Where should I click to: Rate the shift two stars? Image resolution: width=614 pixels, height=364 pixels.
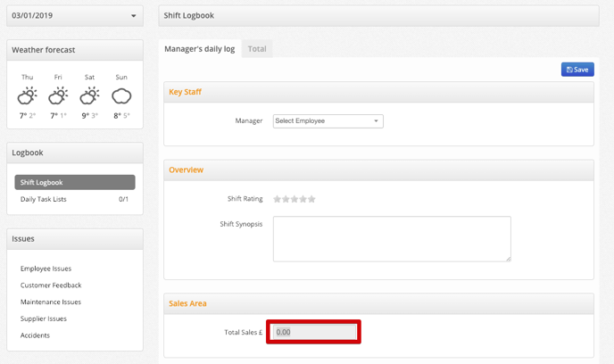pos(286,199)
